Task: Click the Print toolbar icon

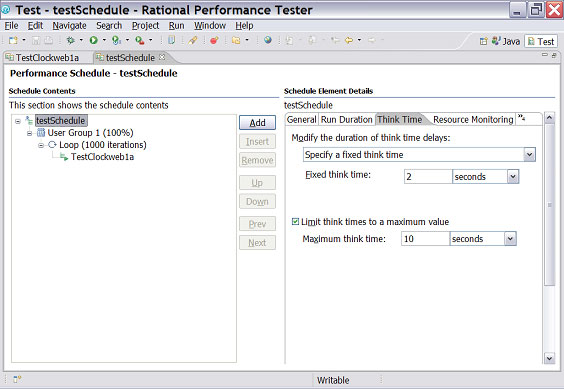Action: [x=48, y=40]
